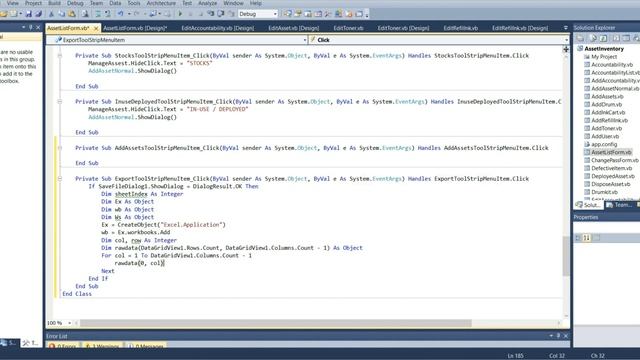Open the active files tab list dropdown
The image size is (640, 360).
click(x=565, y=28)
